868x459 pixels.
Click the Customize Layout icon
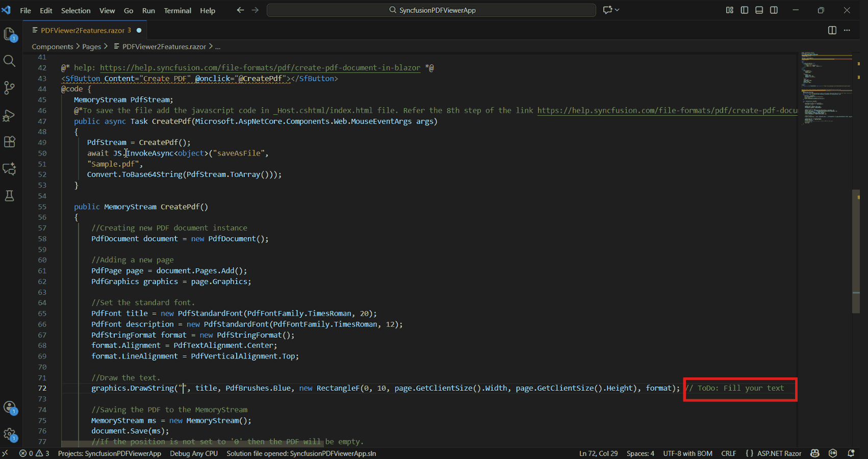pos(730,10)
